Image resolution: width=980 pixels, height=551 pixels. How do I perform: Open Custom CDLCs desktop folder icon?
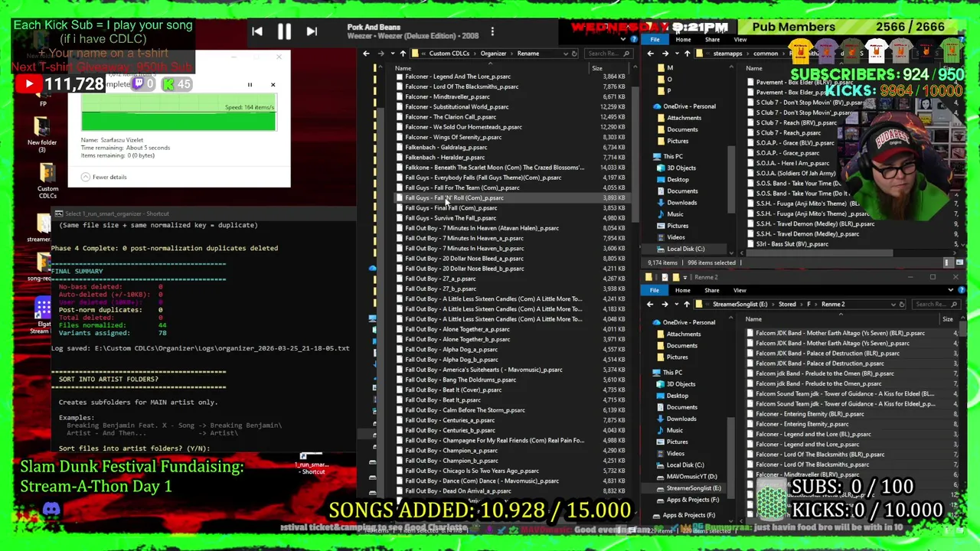(x=47, y=181)
